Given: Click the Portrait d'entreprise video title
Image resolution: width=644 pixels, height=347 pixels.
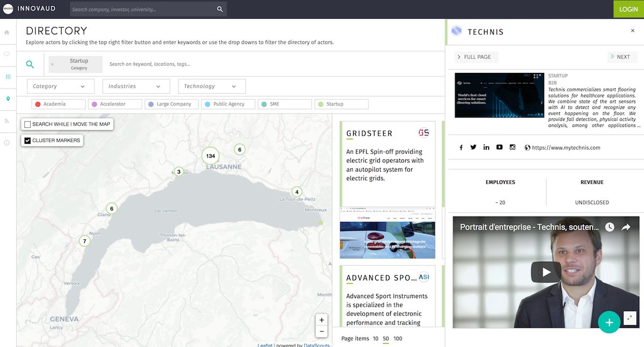Looking at the screenshot, I should click(529, 227).
